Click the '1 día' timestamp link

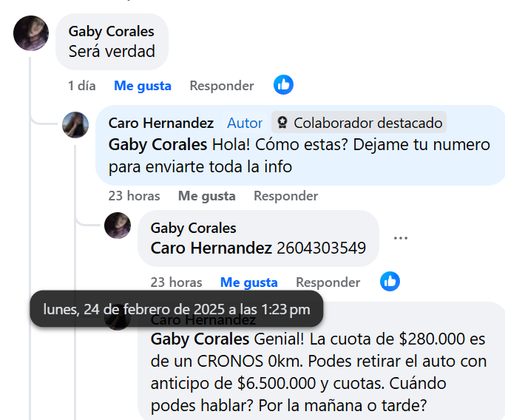[x=82, y=86]
